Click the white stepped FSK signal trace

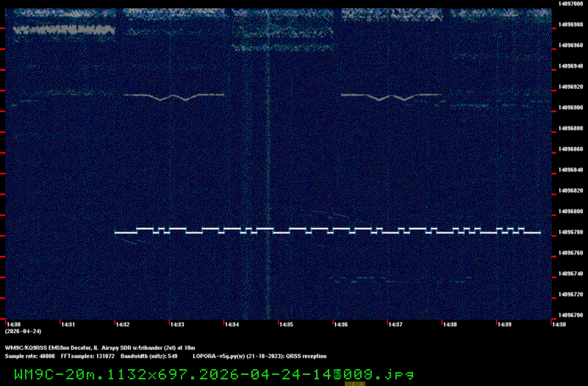[327, 230]
